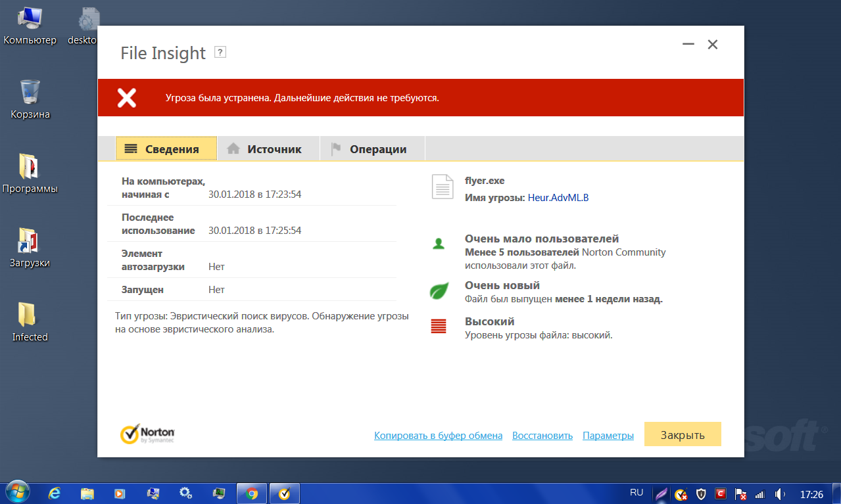Click the Heur.AdvML.B threat name link
Viewport: 841px width, 504px height.
click(x=558, y=197)
